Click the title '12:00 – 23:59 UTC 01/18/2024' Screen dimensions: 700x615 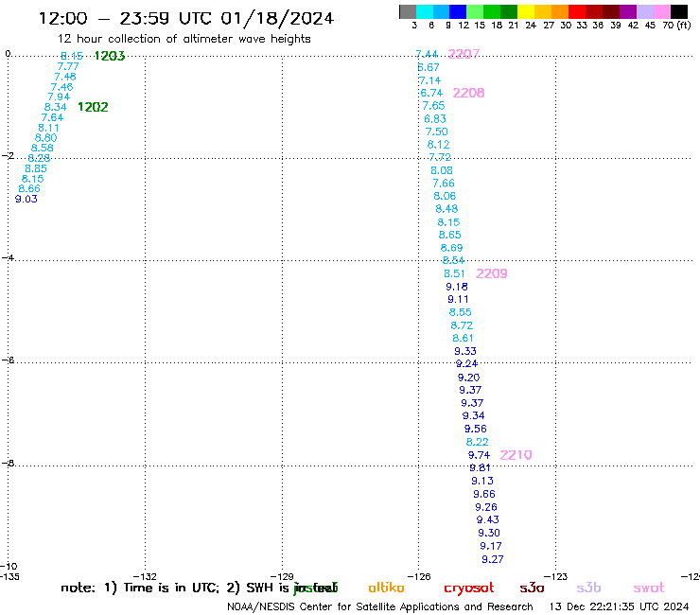coord(185,19)
